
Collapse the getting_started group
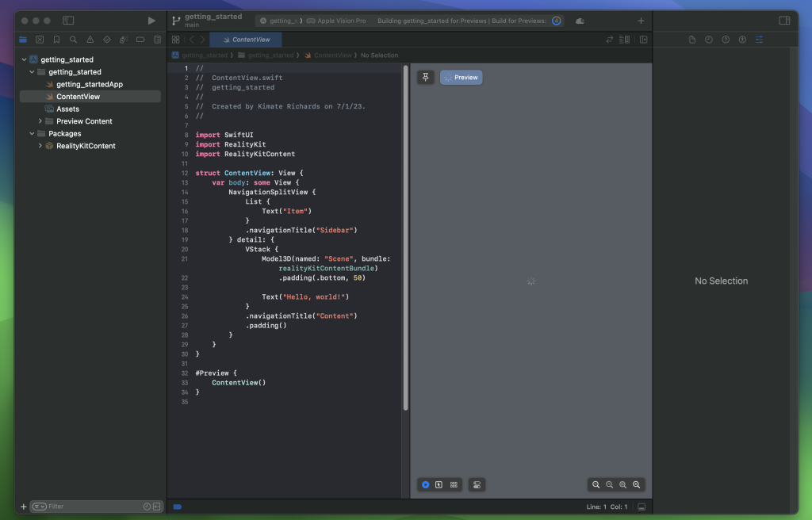pyautogui.click(x=32, y=71)
